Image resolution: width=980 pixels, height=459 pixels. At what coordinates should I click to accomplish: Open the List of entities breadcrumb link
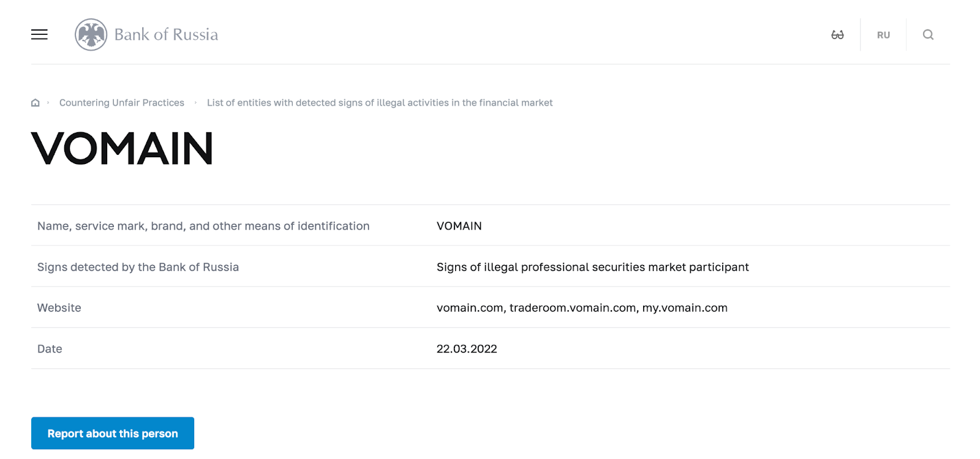(x=380, y=103)
